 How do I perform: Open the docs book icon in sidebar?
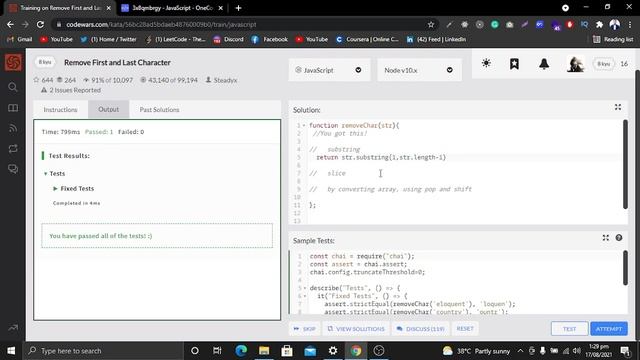(13, 108)
